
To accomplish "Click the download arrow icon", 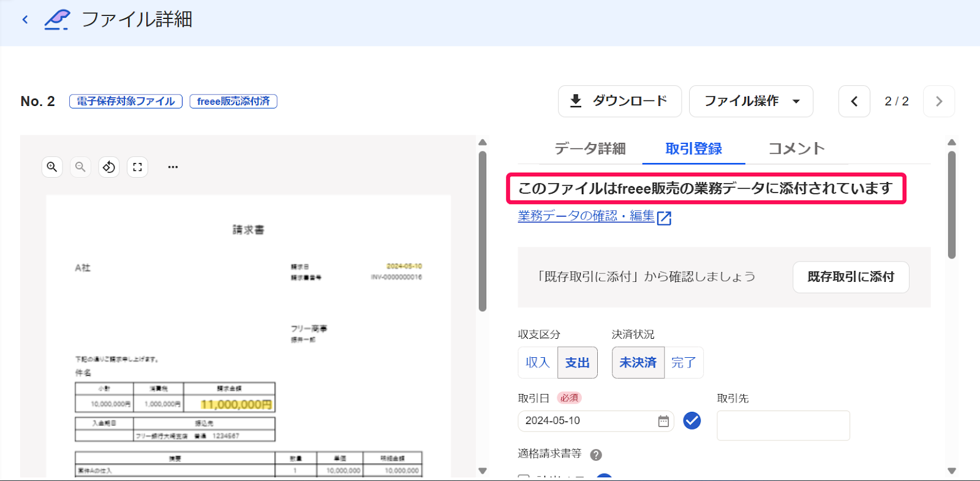I will (x=576, y=101).
